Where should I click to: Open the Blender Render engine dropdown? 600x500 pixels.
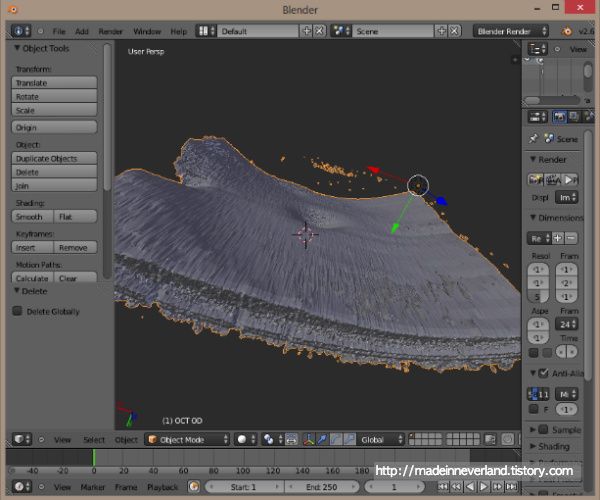click(510, 31)
